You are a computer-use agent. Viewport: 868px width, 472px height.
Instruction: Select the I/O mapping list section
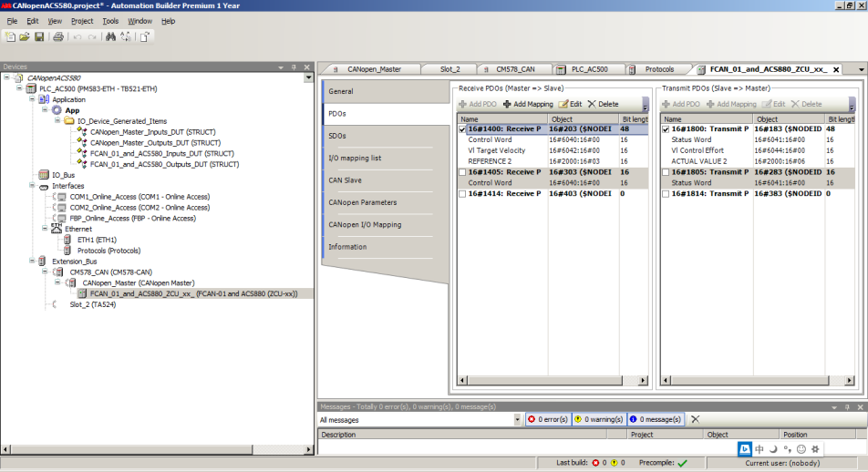tap(355, 159)
